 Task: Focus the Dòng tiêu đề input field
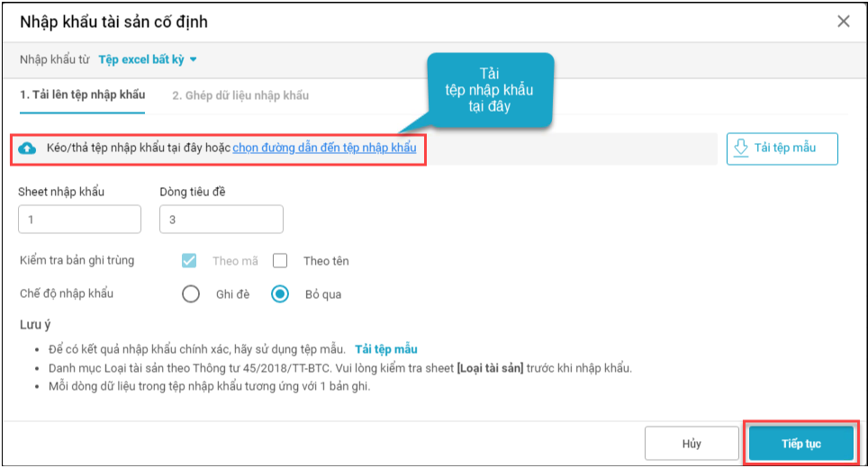(221, 220)
